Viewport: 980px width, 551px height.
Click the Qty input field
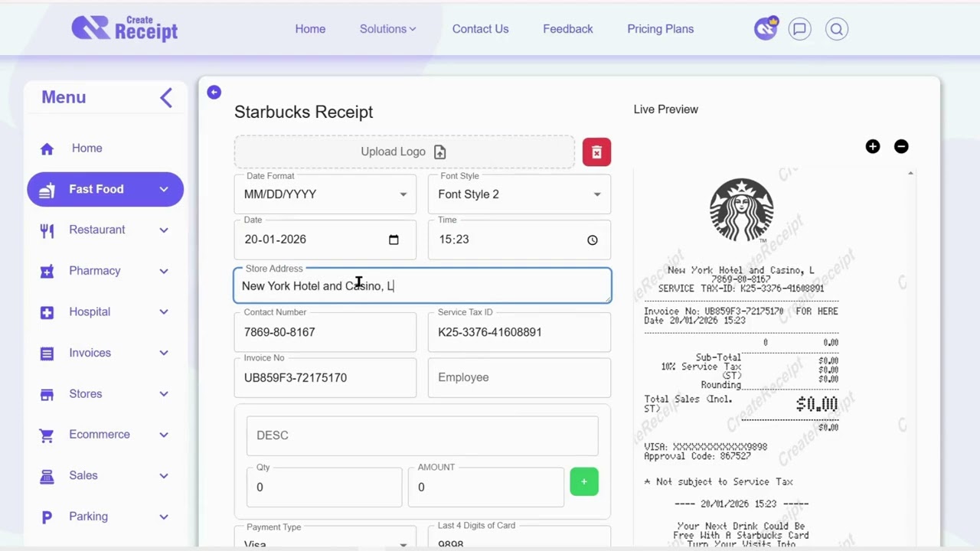324,487
